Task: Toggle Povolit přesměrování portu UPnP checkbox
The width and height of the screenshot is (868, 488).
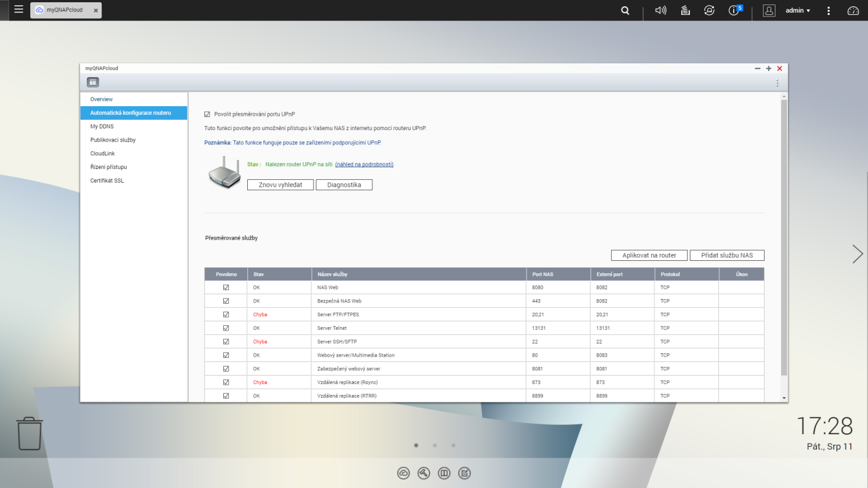Action: point(207,114)
